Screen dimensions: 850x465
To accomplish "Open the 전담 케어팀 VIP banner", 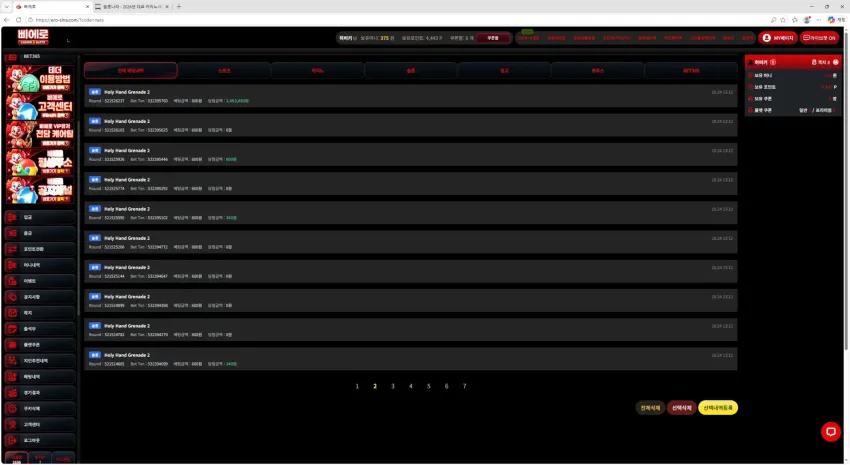I will pos(40,134).
